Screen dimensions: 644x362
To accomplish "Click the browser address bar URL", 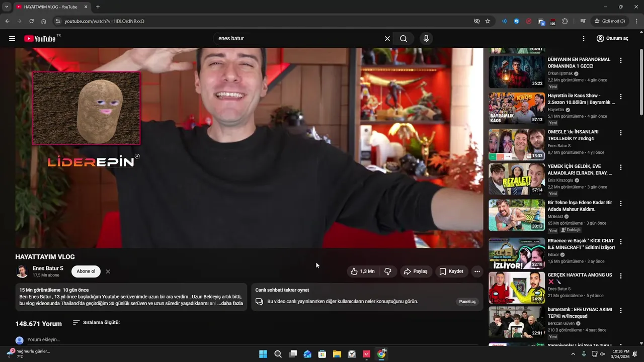I will (x=104, y=21).
